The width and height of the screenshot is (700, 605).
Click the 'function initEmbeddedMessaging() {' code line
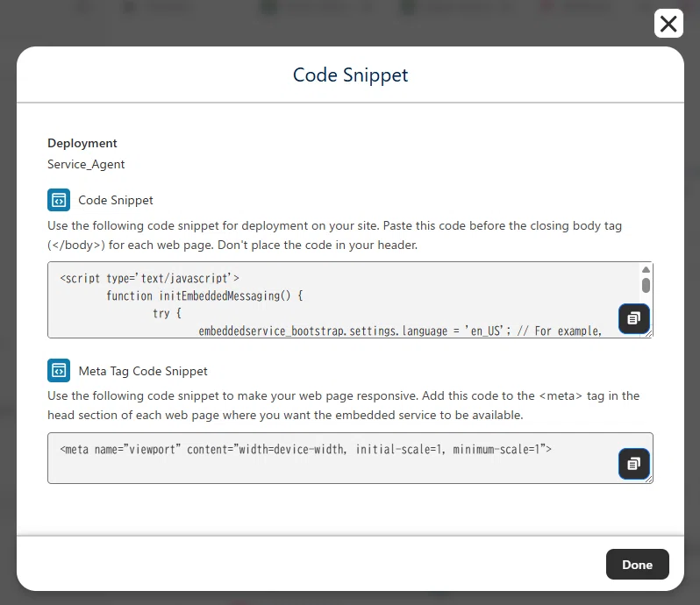click(204, 295)
